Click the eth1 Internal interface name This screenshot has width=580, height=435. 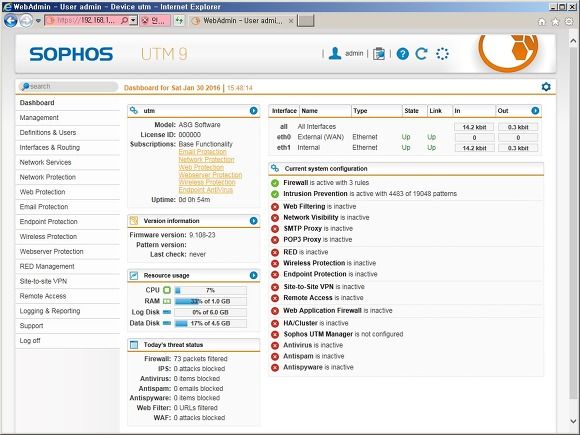308,148
